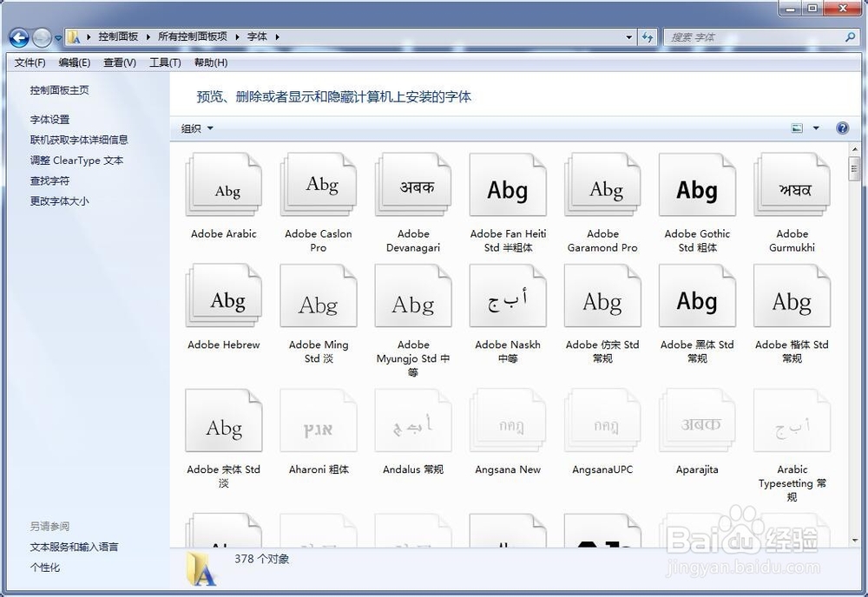Image resolution: width=868 pixels, height=597 pixels.
Task: Select the Adobe Devanagari font icon
Action: tap(413, 186)
